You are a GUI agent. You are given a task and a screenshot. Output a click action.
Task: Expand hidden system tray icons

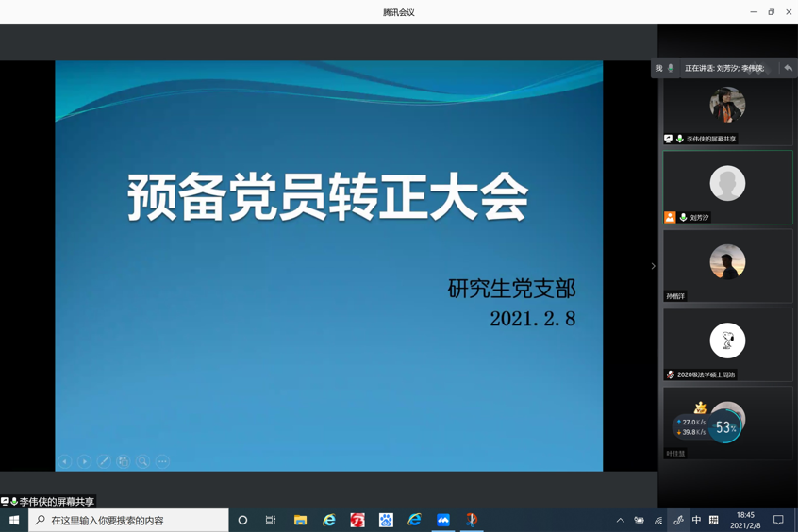pyautogui.click(x=620, y=520)
